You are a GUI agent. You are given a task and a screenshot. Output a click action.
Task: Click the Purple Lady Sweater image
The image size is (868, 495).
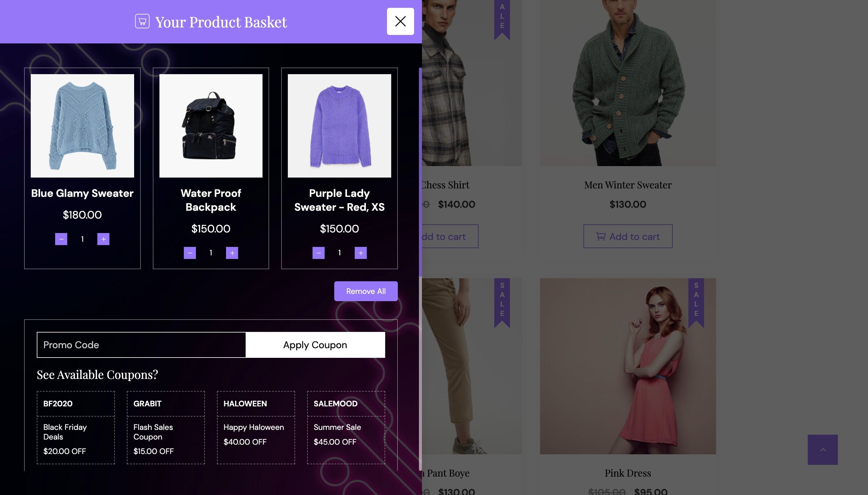coord(339,126)
